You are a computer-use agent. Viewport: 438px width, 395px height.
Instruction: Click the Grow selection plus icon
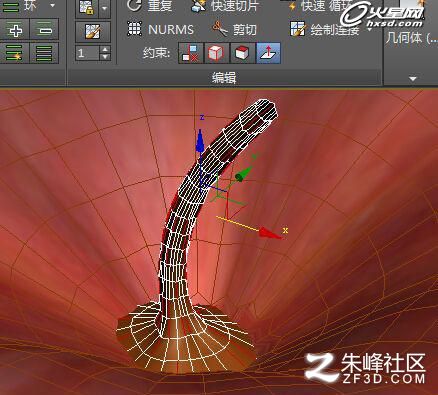tap(15, 30)
